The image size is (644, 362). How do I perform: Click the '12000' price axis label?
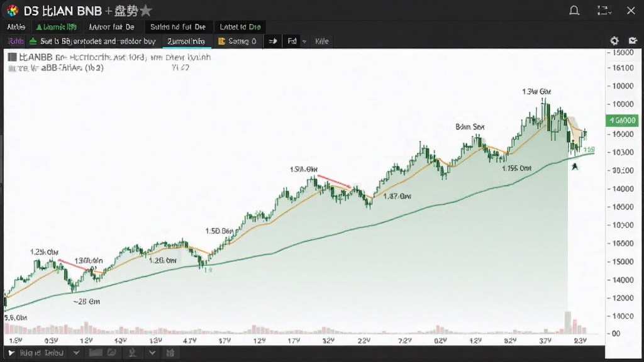[x=623, y=298]
